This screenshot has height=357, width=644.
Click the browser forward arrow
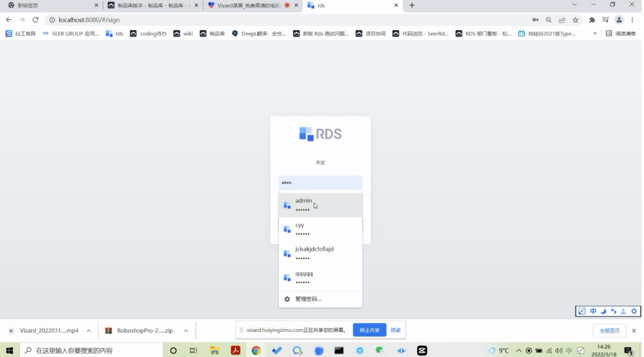pos(21,20)
